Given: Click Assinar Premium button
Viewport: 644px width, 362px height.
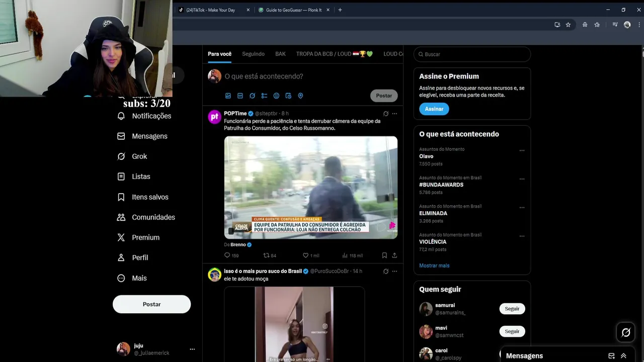Looking at the screenshot, I should point(434,109).
